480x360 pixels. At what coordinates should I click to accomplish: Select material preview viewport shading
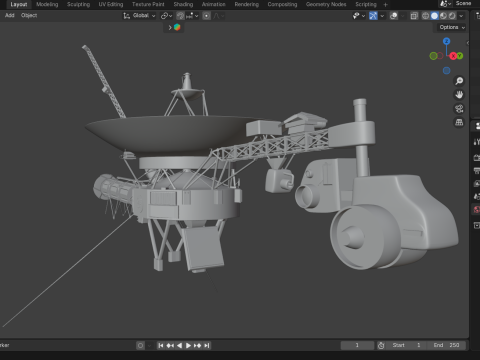click(x=443, y=16)
